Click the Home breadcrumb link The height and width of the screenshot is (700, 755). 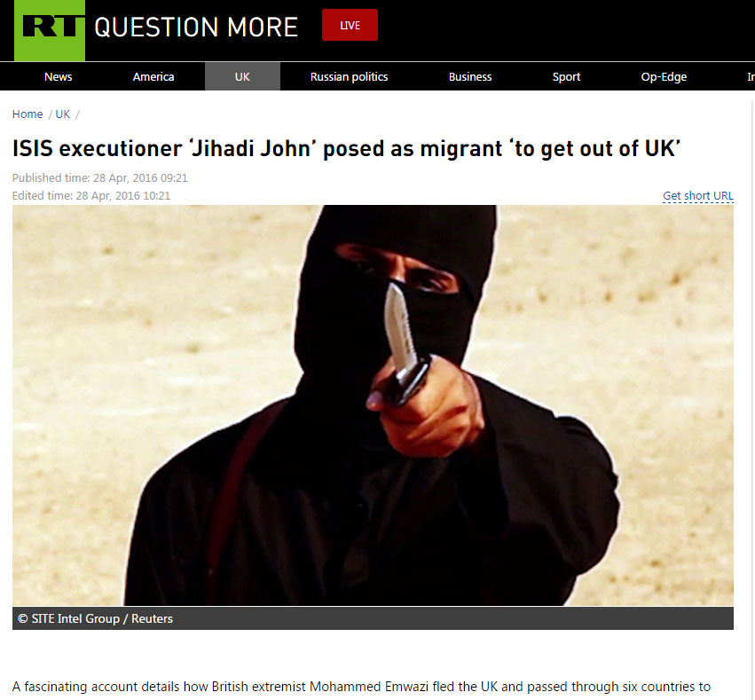pos(28,114)
